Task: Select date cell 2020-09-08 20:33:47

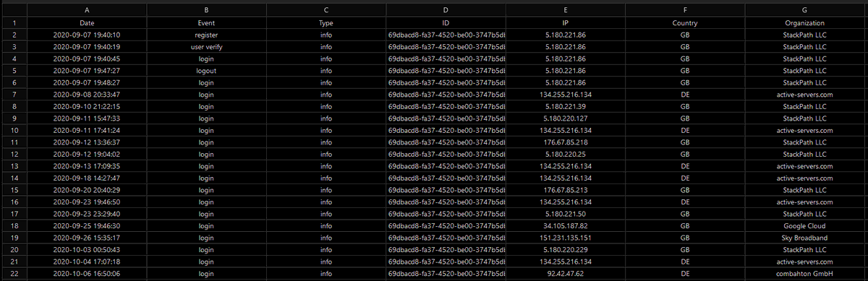Action: (87, 95)
